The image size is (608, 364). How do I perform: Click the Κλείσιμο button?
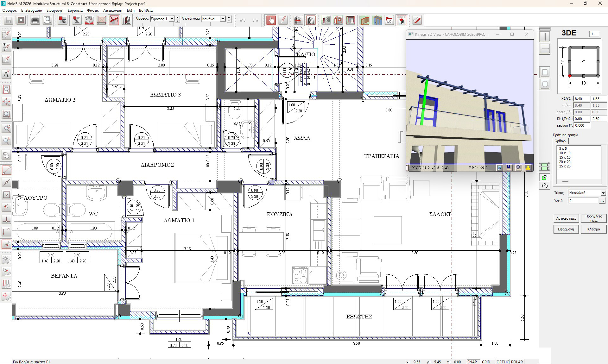click(593, 229)
